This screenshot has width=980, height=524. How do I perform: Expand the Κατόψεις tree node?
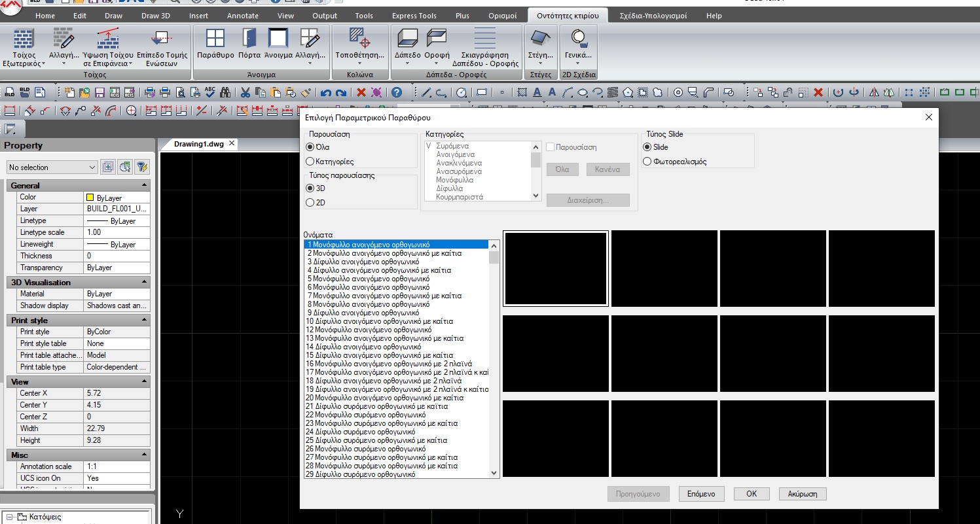pyautogui.click(x=10, y=517)
